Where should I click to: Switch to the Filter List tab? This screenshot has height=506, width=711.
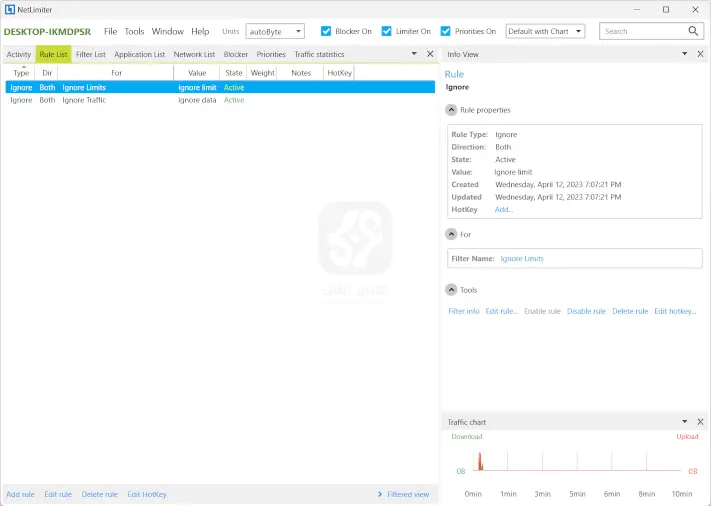click(x=91, y=54)
